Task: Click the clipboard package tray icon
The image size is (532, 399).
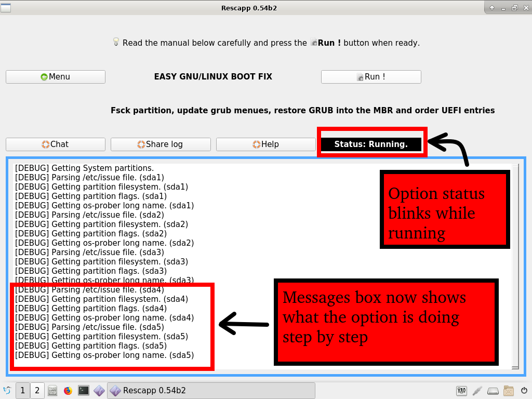Action: point(509,391)
